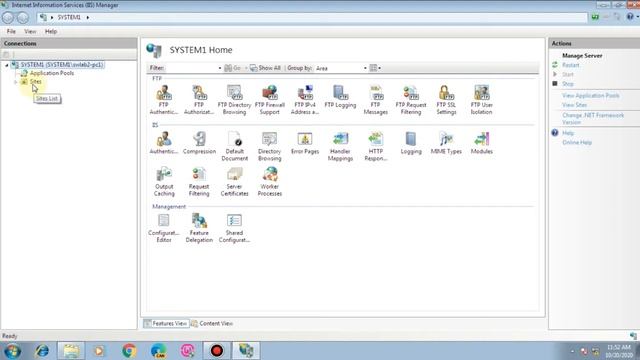Open Handler Mappings feature
Viewport: 640px width, 360px height.
[340, 146]
